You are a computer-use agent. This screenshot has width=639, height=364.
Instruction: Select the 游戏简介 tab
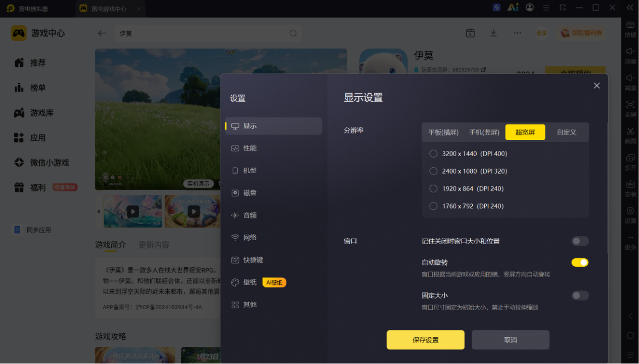(x=110, y=245)
